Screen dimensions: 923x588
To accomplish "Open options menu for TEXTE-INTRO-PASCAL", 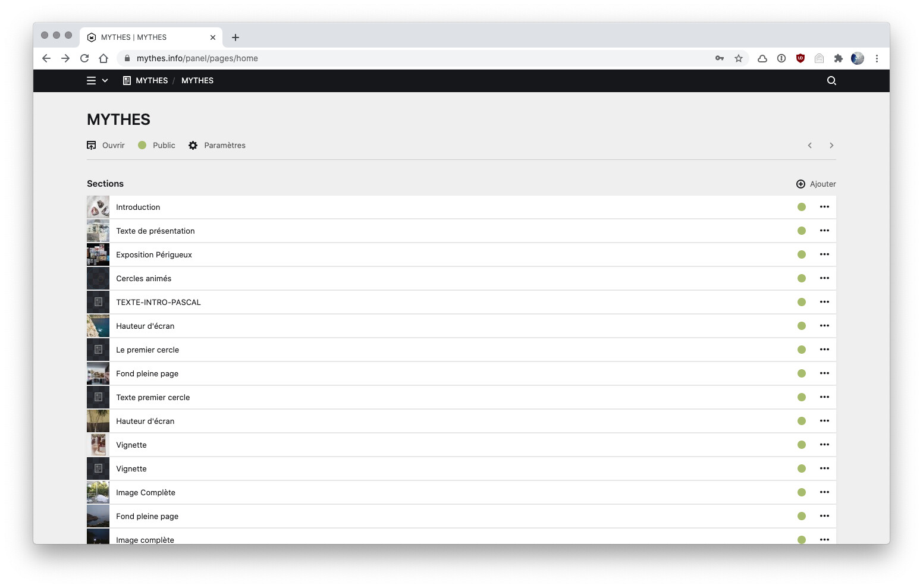I will pyautogui.click(x=824, y=303).
